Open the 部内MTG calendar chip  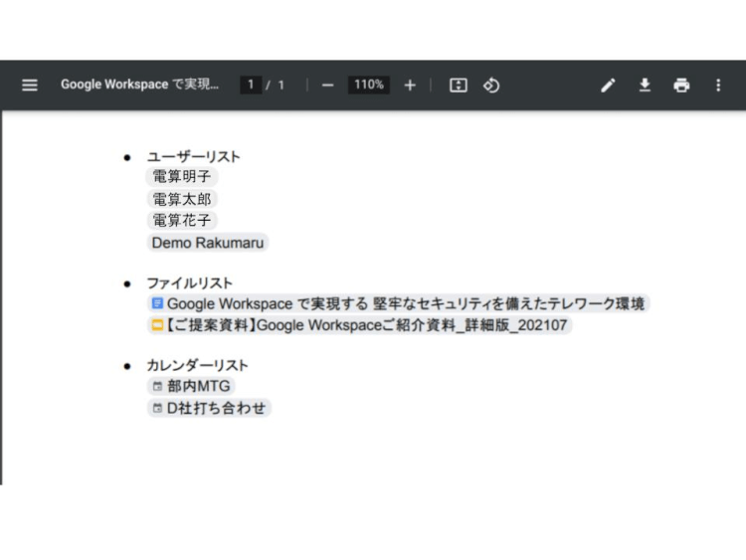click(191, 386)
